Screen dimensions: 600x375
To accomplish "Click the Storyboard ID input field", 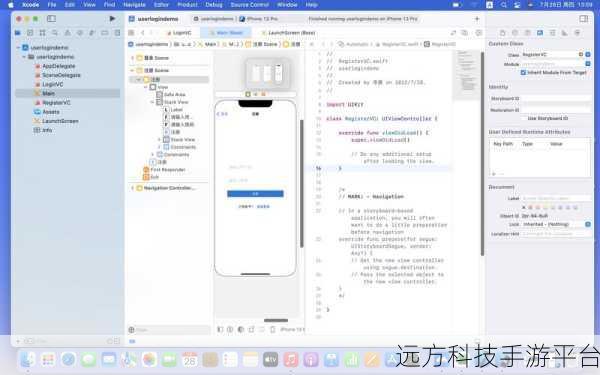I will coord(556,99).
